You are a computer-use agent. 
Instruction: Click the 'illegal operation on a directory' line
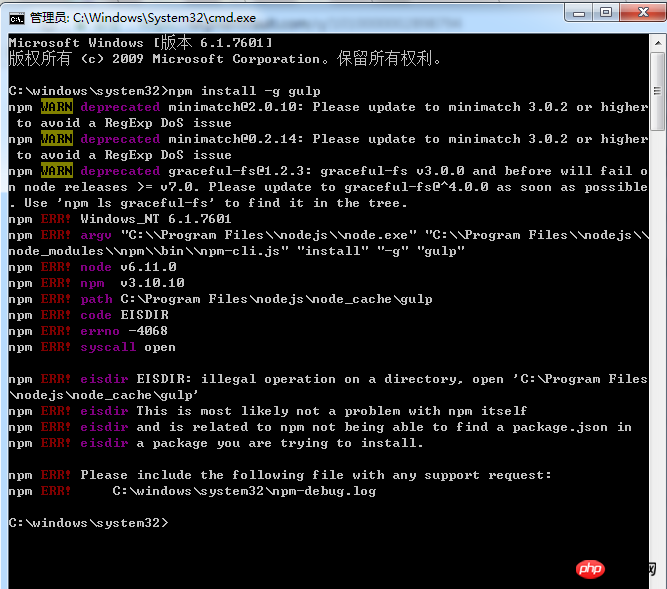(328, 379)
